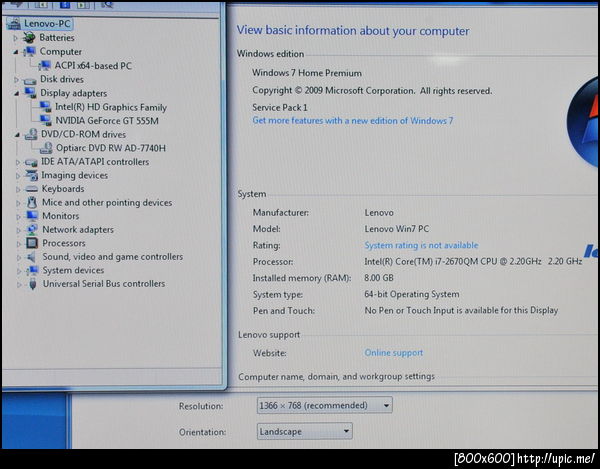Click the Universal Serial Bus controllers icon
600x469 pixels.
coord(33,284)
